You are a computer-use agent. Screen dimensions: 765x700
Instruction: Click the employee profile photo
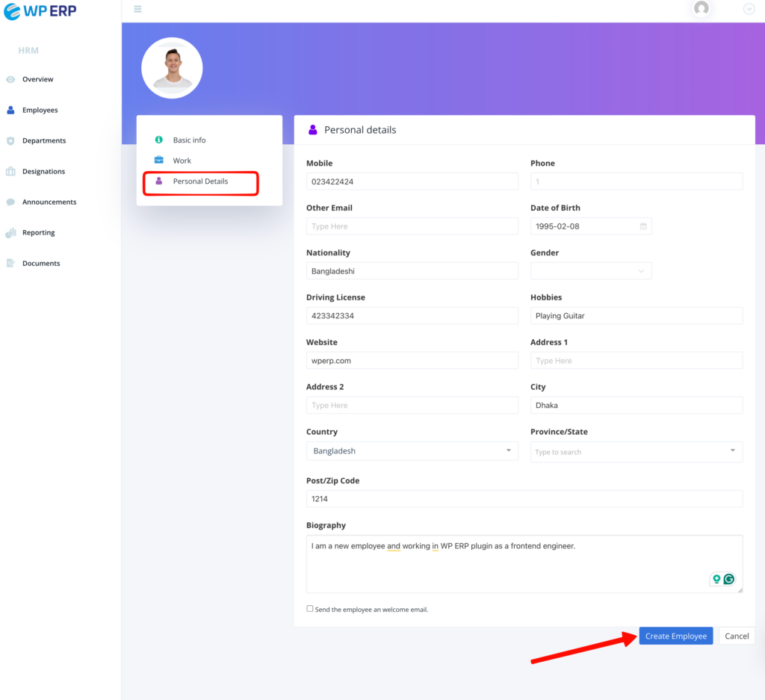[x=172, y=68]
